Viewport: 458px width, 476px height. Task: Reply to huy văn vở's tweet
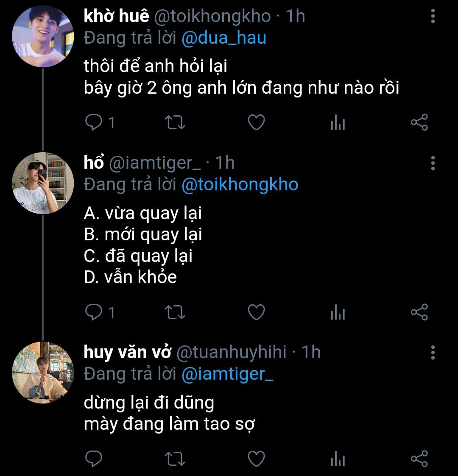click(94, 459)
